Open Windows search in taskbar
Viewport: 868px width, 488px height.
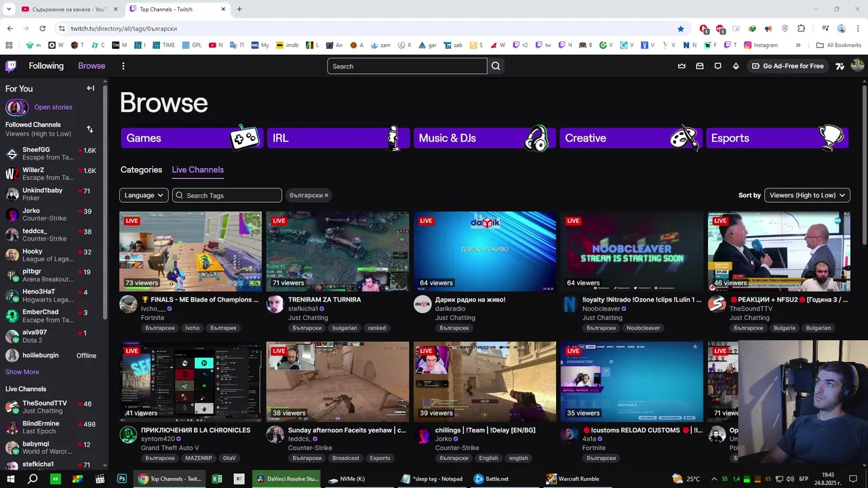pos(33,479)
